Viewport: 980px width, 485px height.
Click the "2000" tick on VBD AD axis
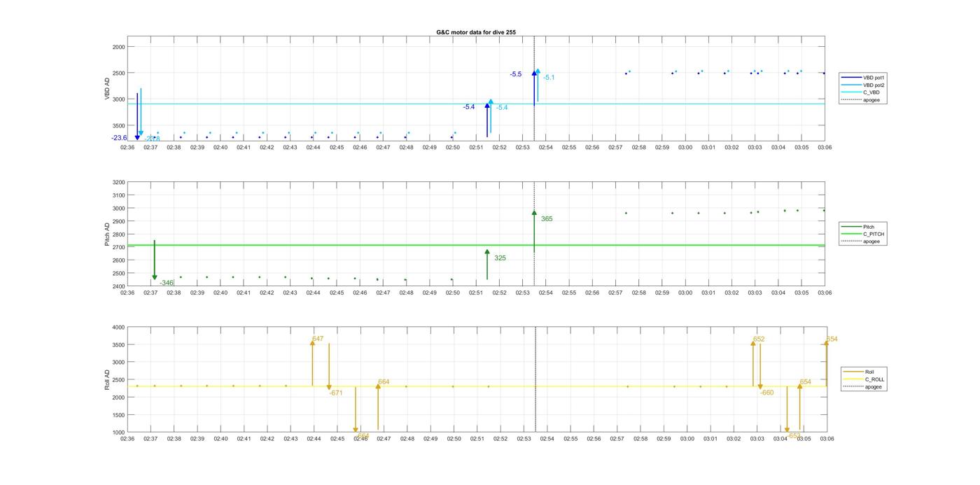118,47
